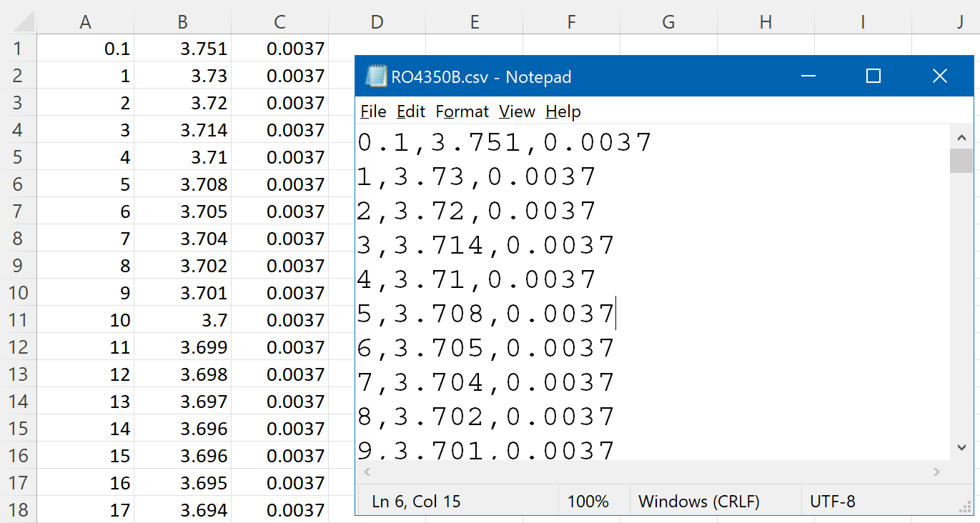Open the Edit menu in Notepad
This screenshot has width=980, height=523.
(411, 111)
